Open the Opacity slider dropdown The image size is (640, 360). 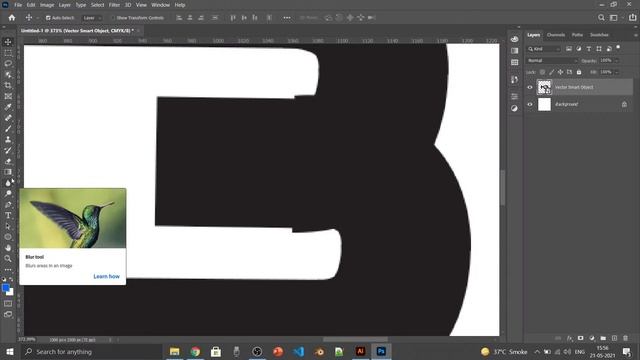coord(616,60)
